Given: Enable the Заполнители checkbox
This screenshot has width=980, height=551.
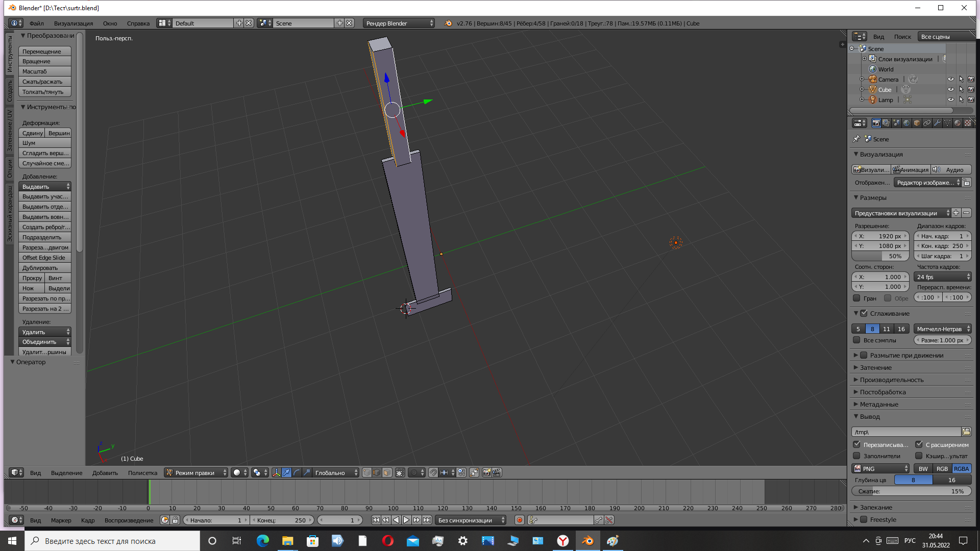Looking at the screenshot, I should coord(857,456).
